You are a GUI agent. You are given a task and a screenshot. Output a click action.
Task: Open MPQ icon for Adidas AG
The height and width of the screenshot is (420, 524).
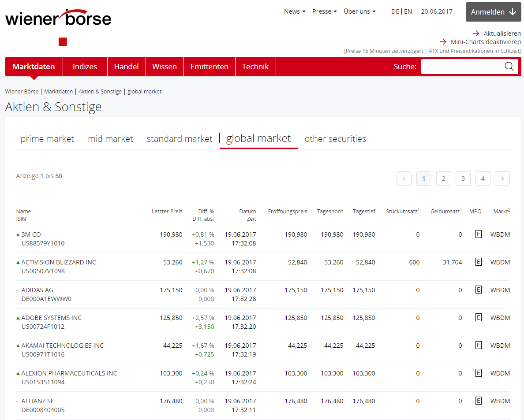pos(478,290)
